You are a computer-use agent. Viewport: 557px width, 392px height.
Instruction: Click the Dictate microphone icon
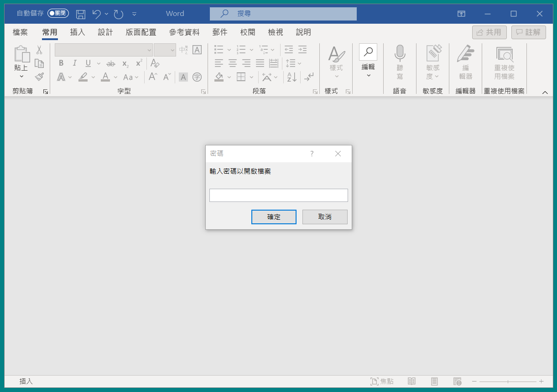pos(400,54)
